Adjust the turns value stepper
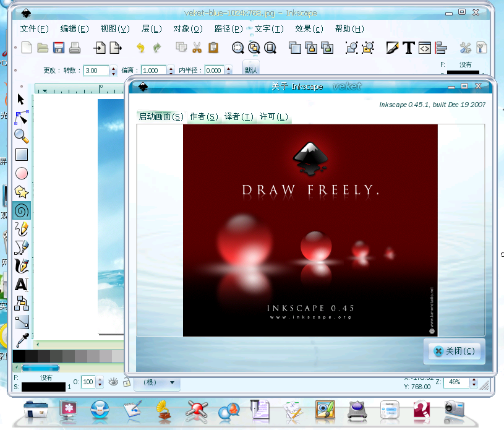Viewport: 504px width, 430px height. tap(113, 71)
